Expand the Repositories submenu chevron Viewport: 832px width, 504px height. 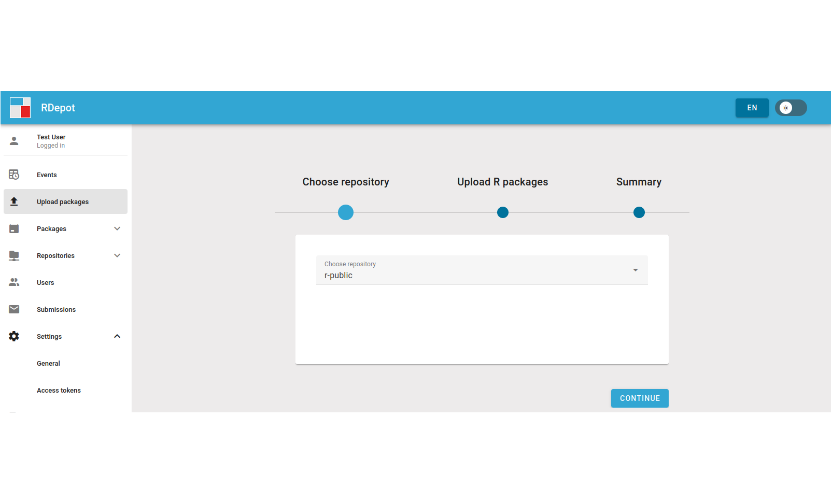[x=117, y=255]
